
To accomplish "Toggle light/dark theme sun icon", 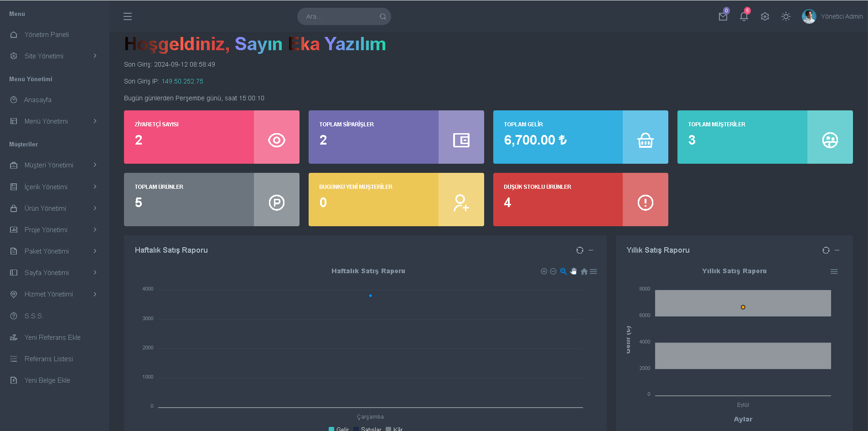I will coord(786,16).
